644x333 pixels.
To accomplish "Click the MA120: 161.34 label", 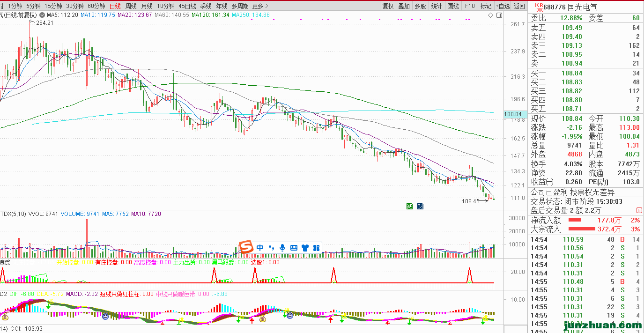I will tap(210, 15).
